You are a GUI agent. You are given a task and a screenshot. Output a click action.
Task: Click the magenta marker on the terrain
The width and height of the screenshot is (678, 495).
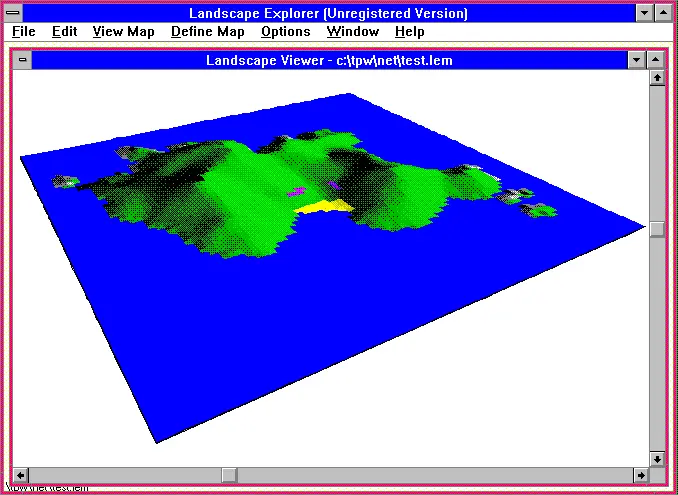[297, 190]
